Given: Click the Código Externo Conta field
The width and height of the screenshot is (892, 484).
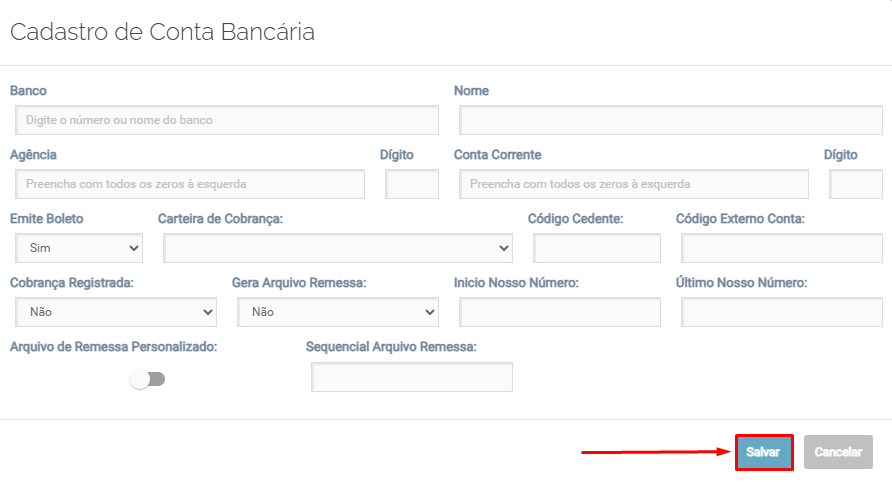Looking at the screenshot, I should 781,248.
